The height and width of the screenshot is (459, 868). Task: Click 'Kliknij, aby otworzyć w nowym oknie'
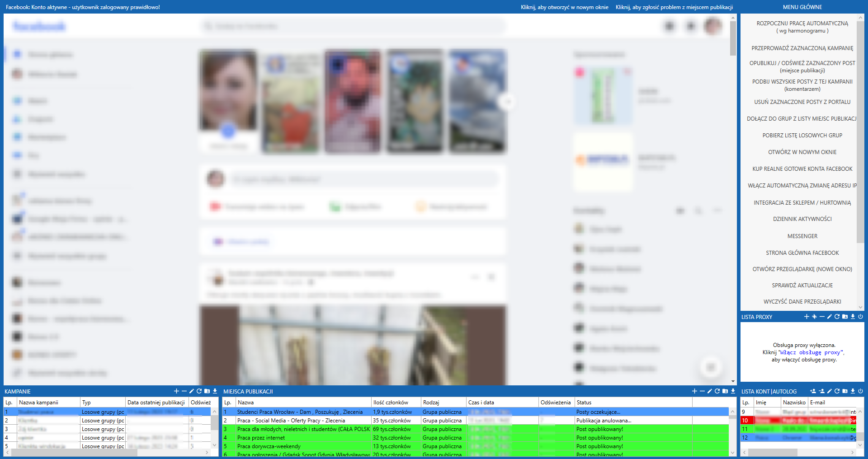tap(564, 7)
